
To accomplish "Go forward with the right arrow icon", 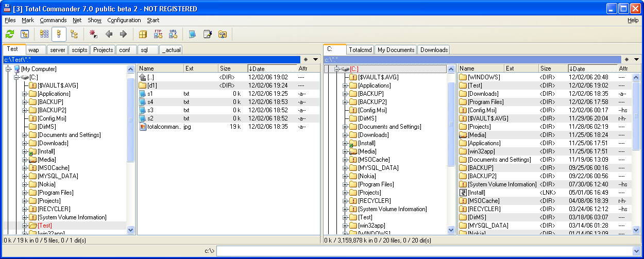I will (x=123, y=34).
